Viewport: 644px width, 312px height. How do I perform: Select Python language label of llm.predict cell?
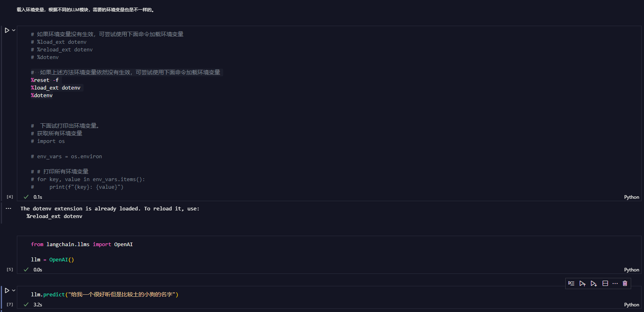tap(632, 305)
